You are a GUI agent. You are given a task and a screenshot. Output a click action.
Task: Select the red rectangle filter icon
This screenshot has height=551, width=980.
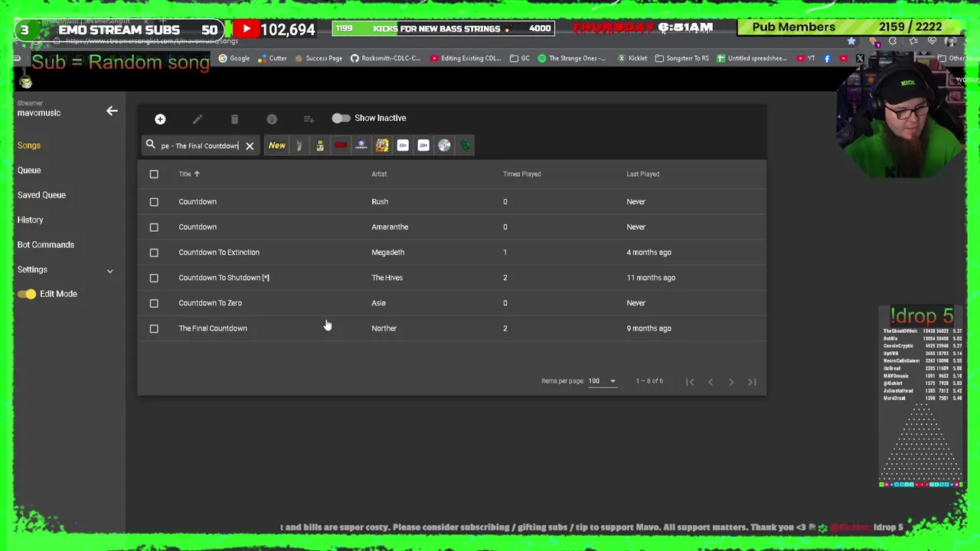coord(341,145)
